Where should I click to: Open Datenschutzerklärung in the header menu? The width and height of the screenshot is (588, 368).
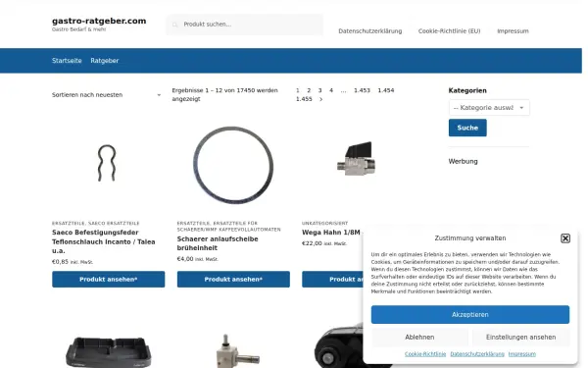tap(369, 31)
